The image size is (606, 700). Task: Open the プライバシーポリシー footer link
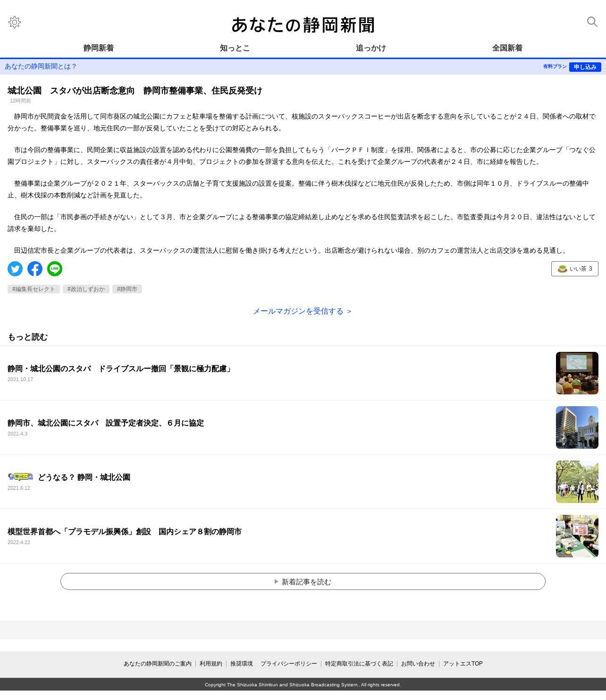(x=289, y=664)
